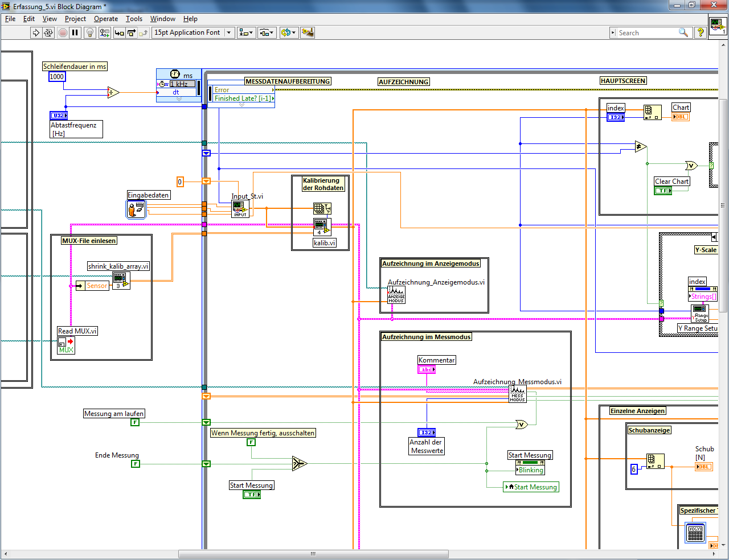729x560 pixels.
Task: Open the 15pt Application Font dropdown
Action: point(194,33)
